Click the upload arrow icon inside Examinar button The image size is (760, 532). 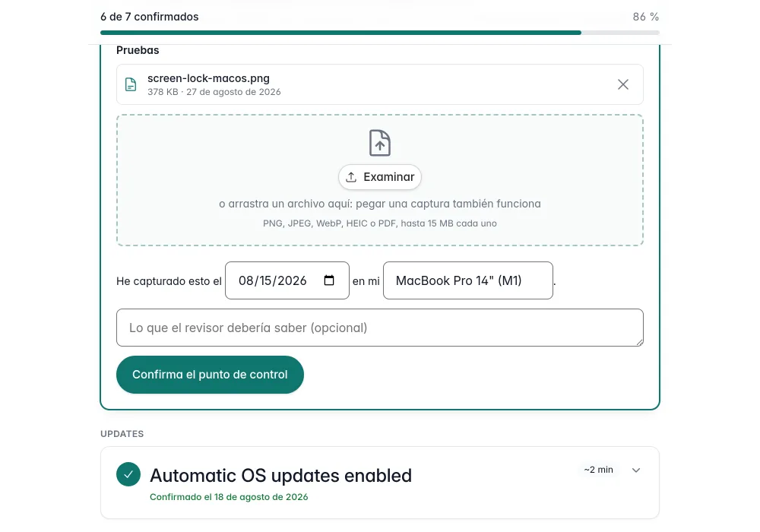tap(351, 177)
